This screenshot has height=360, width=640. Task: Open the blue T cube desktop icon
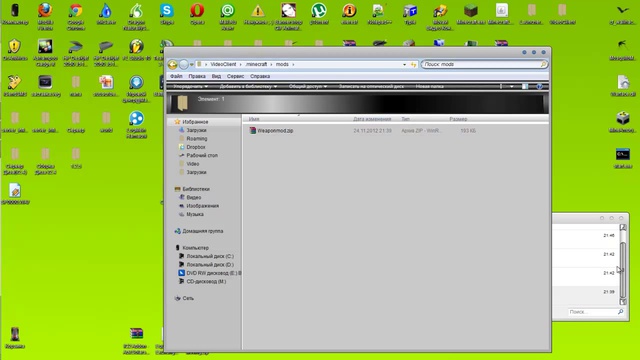pos(410,10)
